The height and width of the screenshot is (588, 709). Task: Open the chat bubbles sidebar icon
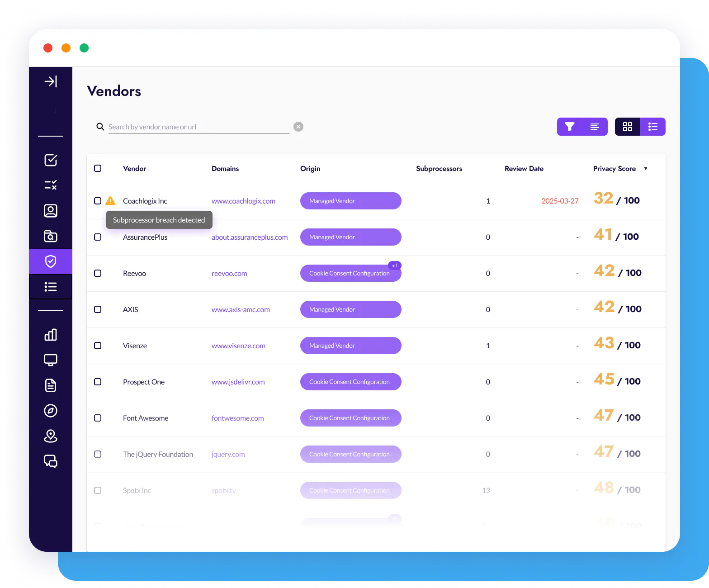tap(51, 461)
